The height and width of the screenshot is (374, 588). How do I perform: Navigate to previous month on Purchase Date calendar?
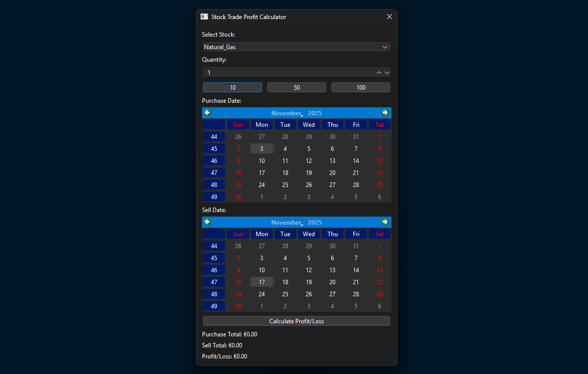tap(207, 112)
